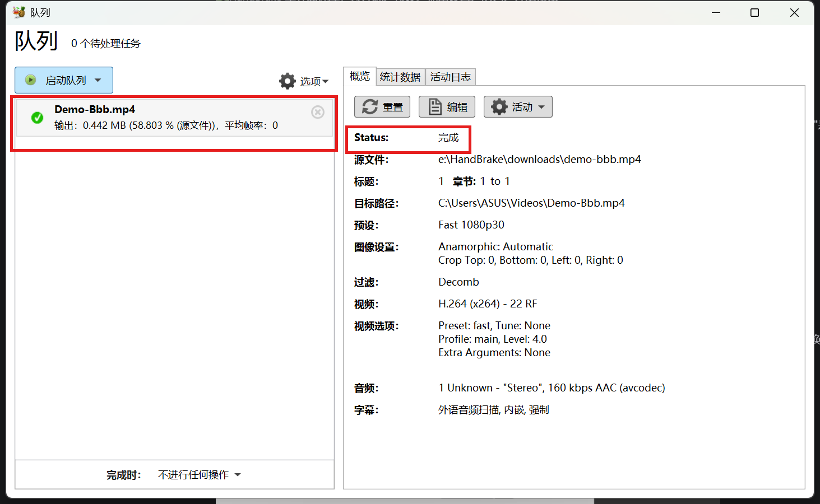Start the queue with 启动队列 button
Viewport: 820px width, 504px height.
[64, 80]
